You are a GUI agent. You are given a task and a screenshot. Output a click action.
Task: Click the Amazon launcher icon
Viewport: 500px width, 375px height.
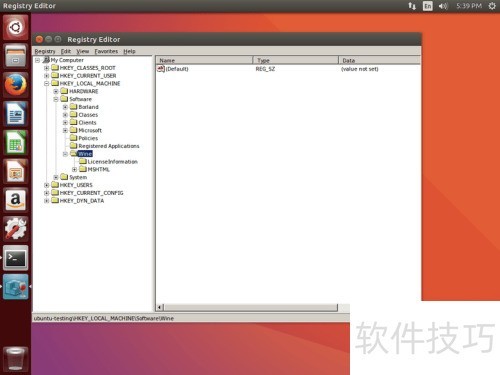[15, 200]
